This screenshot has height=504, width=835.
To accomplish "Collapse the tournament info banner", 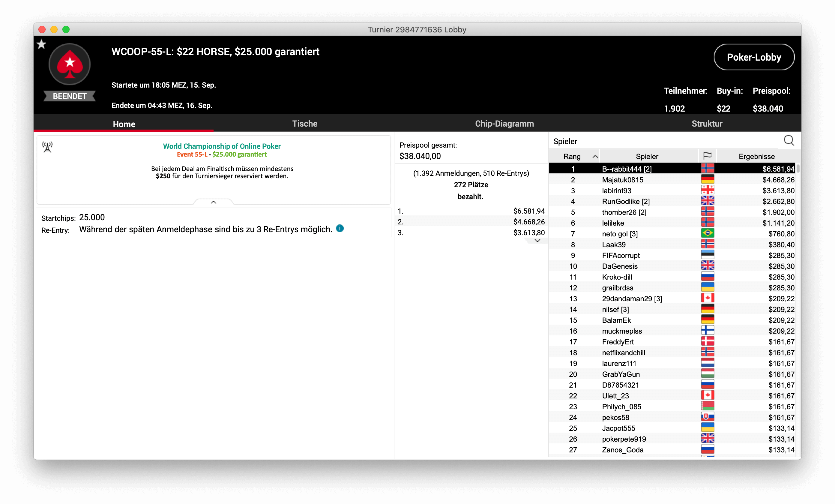I will tap(214, 202).
